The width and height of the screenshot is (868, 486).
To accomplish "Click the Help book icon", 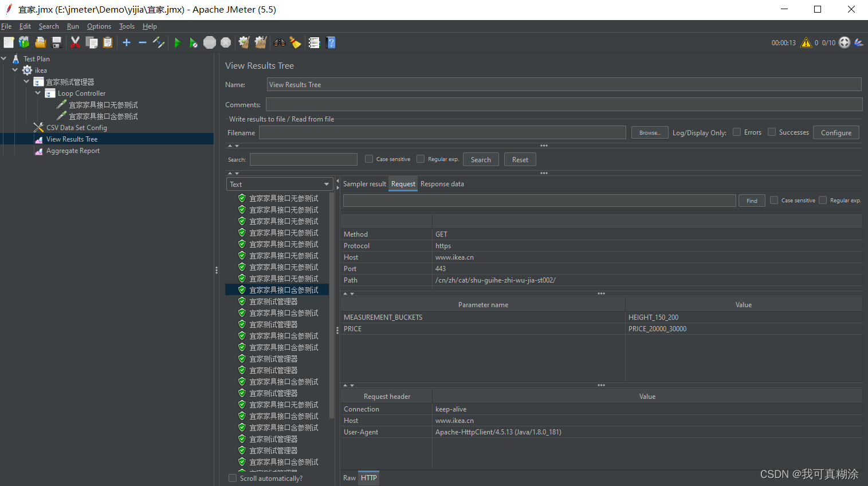I will (x=331, y=42).
